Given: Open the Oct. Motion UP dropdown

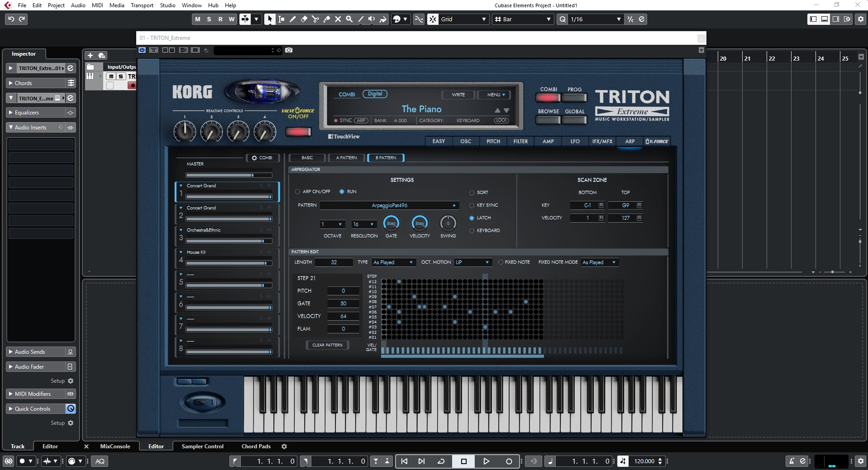Looking at the screenshot, I should click(x=472, y=262).
